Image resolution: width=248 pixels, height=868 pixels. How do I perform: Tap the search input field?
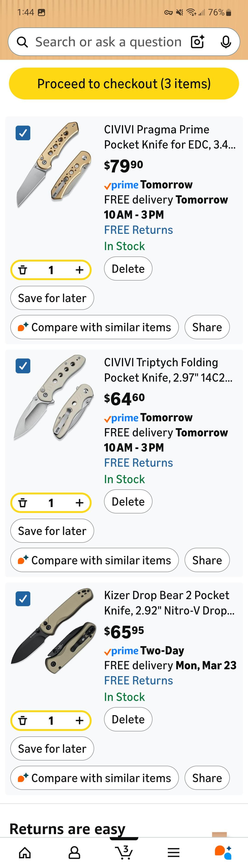108,42
